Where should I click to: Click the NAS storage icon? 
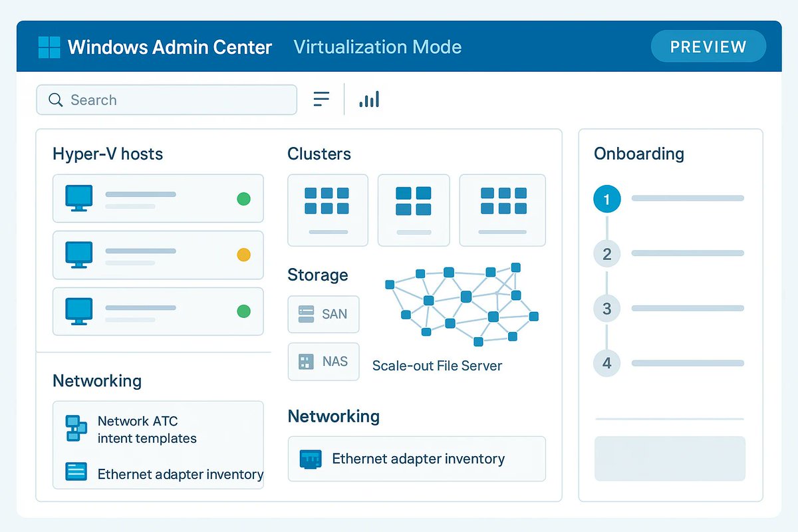(x=305, y=361)
